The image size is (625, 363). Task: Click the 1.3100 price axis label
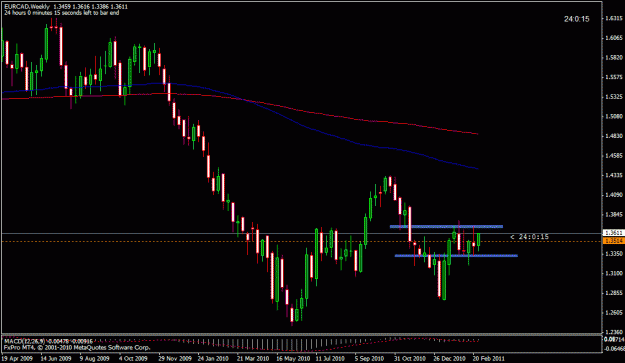(x=614, y=273)
